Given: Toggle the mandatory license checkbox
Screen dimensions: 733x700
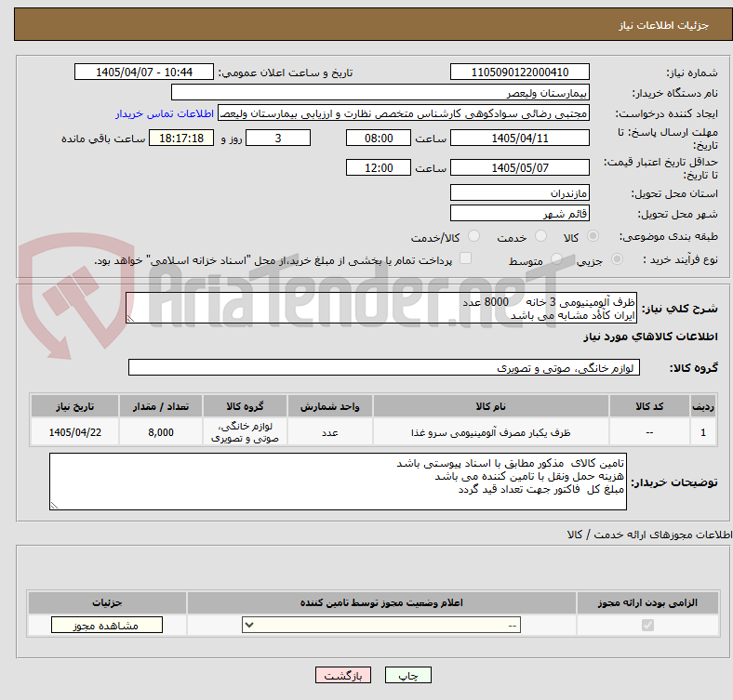Looking at the screenshot, I should tap(647, 625).
